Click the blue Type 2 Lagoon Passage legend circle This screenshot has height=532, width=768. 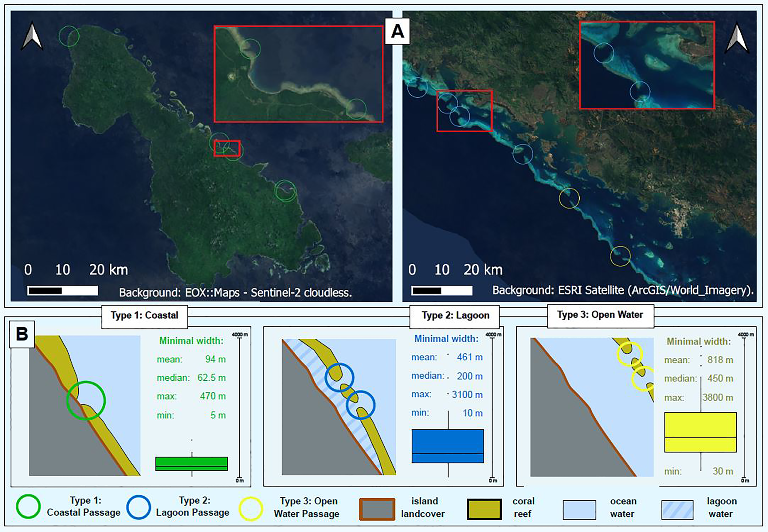coord(139,507)
